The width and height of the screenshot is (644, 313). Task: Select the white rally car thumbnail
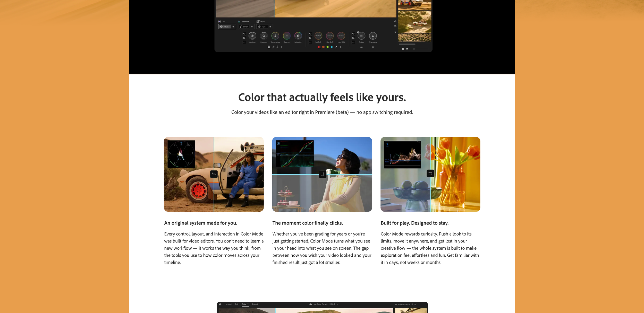[415, 22]
